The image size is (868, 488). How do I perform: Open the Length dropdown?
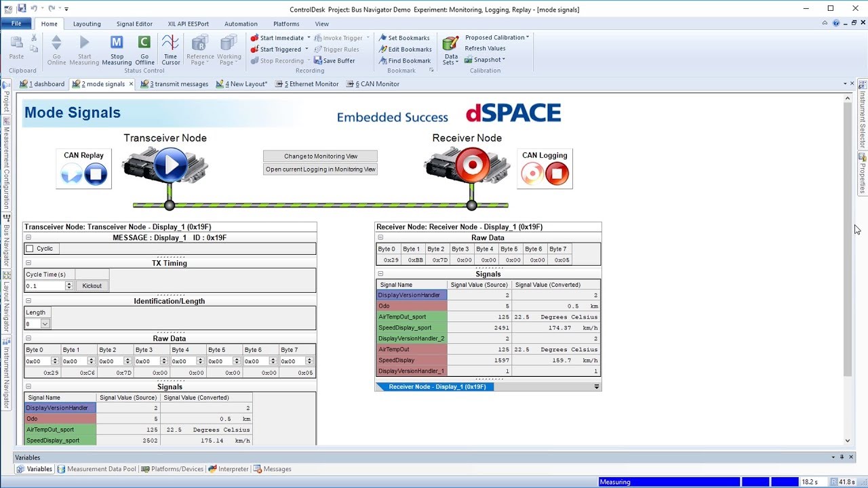pyautogui.click(x=45, y=324)
